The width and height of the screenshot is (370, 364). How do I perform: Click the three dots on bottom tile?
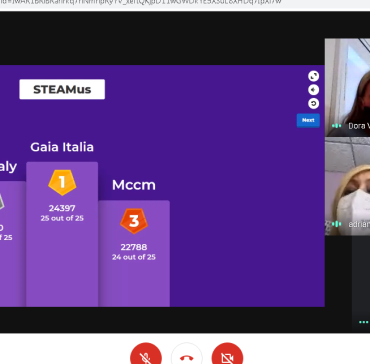pyautogui.click(x=364, y=322)
